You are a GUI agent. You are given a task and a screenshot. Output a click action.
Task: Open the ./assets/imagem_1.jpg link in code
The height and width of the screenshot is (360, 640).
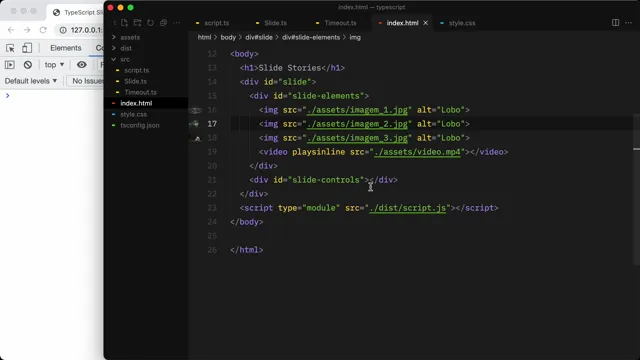(357, 110)
